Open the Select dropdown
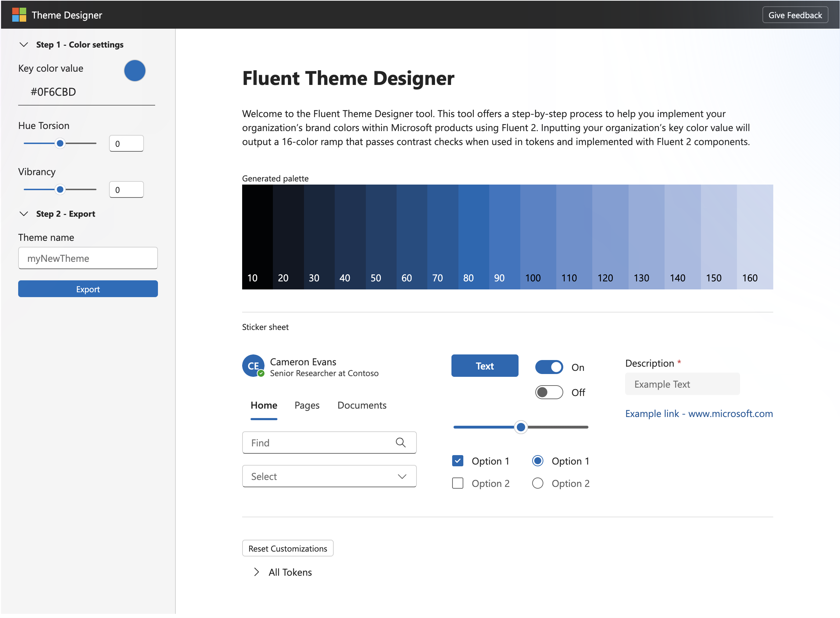This screenshot has height=618, width=840. coord(329,476)
